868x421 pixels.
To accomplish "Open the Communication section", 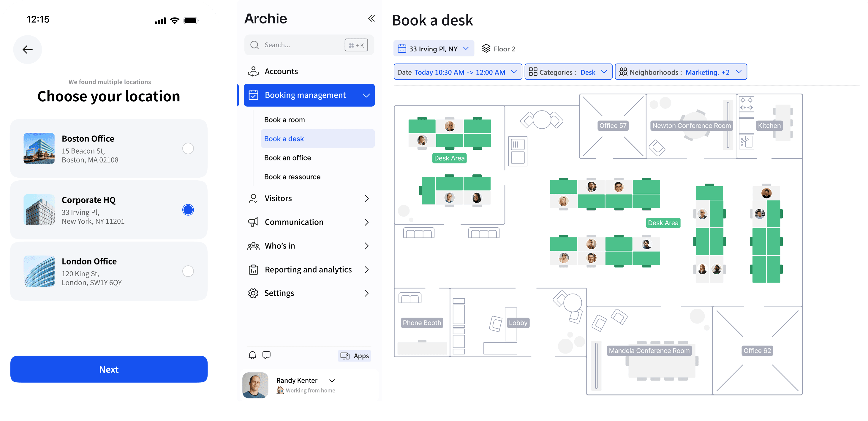I will click(294, 222).
